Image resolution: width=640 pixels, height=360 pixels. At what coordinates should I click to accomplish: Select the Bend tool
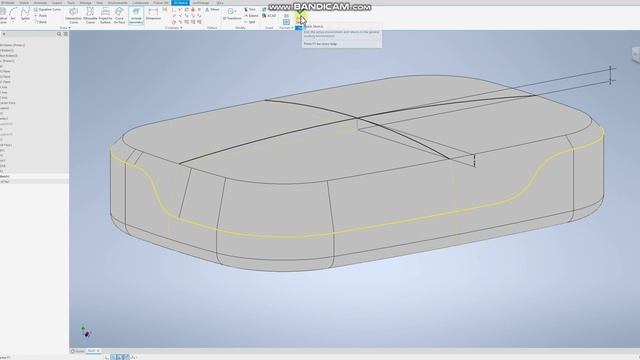[x=40, y=22]
